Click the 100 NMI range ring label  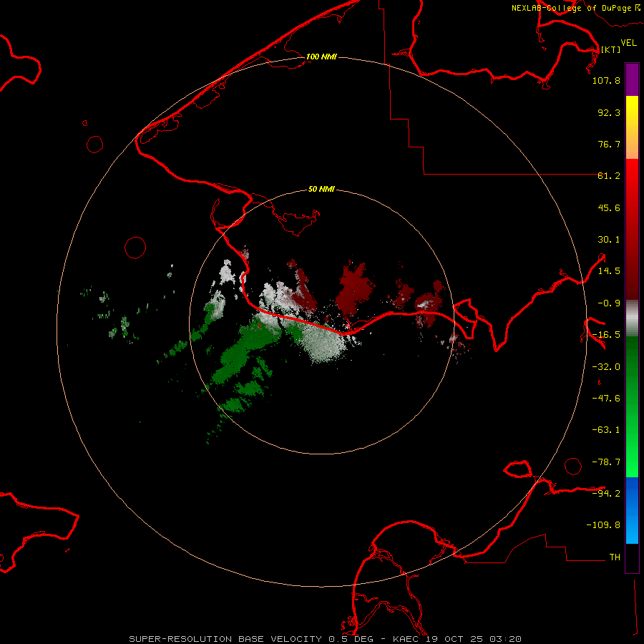click(x=321, y=57)
